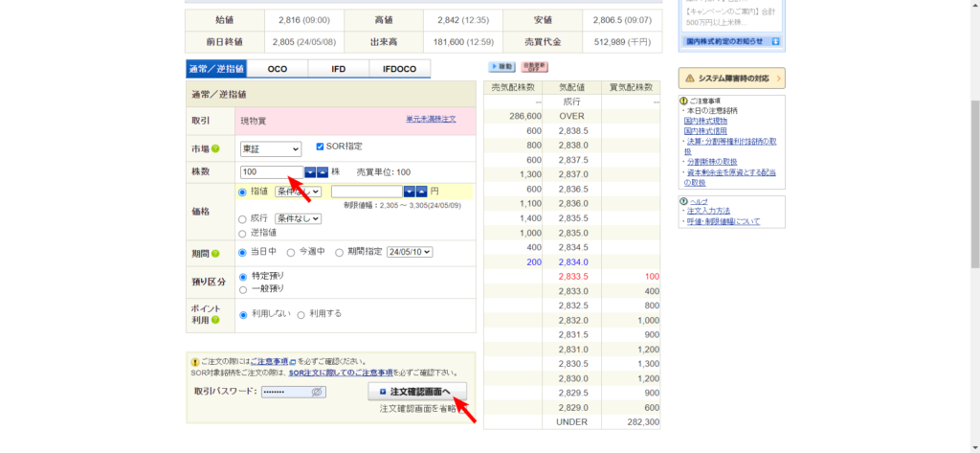Screen dimensions: 980x453
Task: Click the 2,836.0 ask price row
Action: pyautogui.click(x=571, y=203)
